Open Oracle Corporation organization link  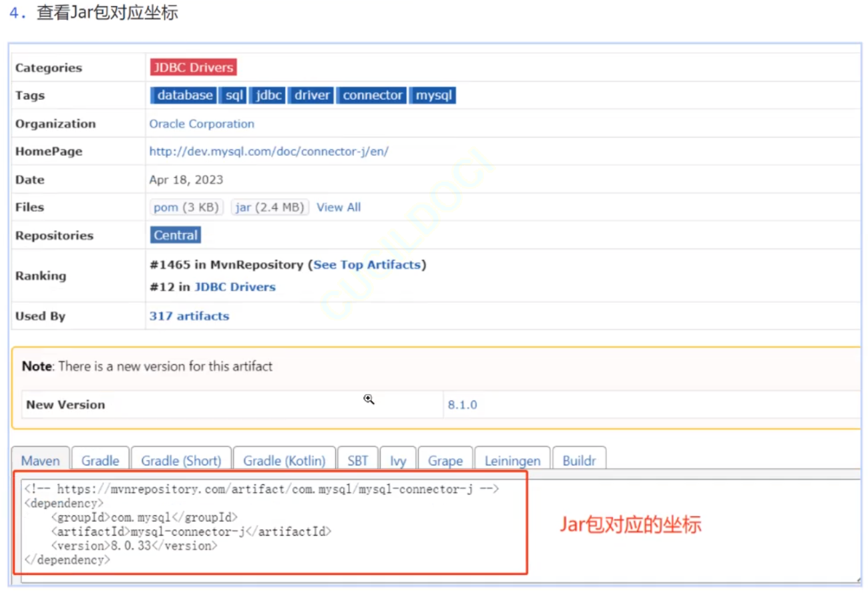click(202, 124)
